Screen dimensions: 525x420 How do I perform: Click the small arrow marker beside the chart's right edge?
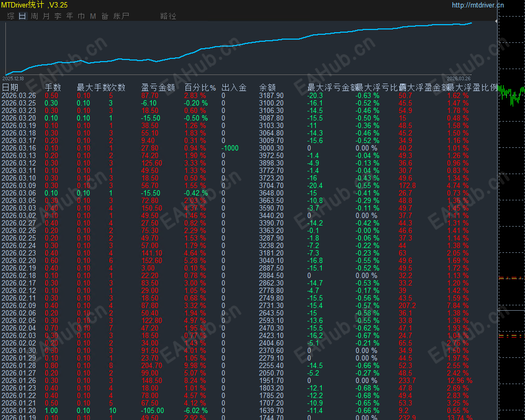[496, 21]
